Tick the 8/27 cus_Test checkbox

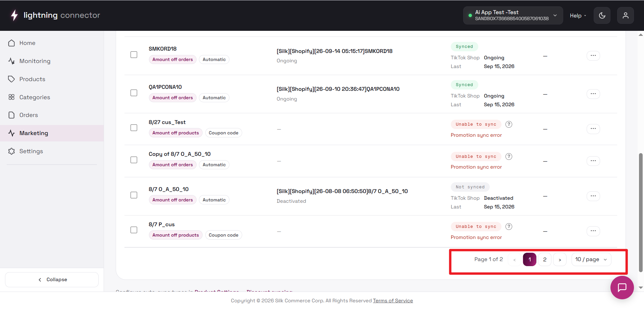click(134, 128)
